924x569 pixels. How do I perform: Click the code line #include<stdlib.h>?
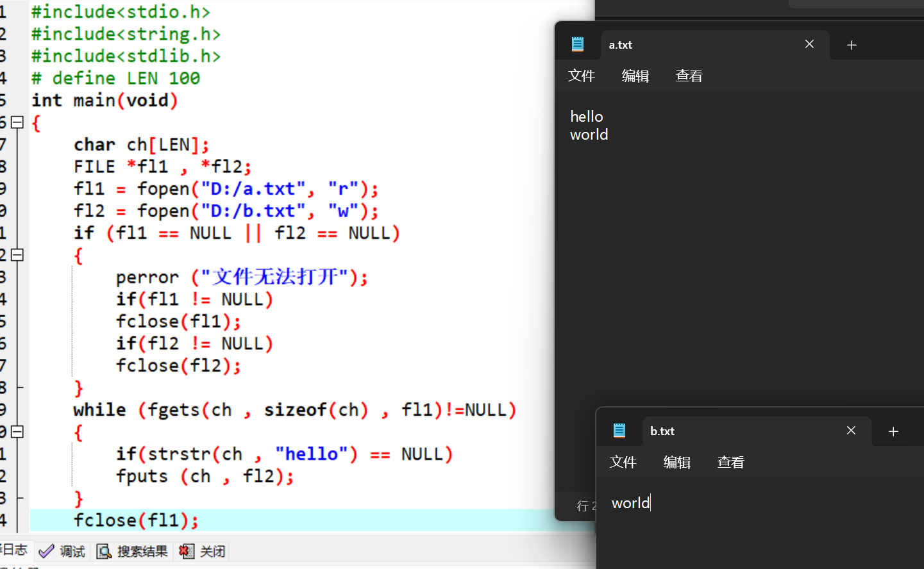126,56
